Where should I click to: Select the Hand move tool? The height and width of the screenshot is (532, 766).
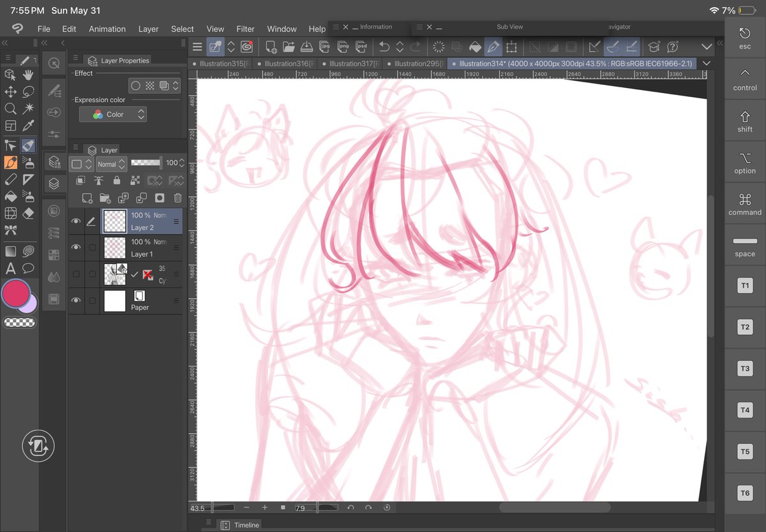click(x=28, y=75)
